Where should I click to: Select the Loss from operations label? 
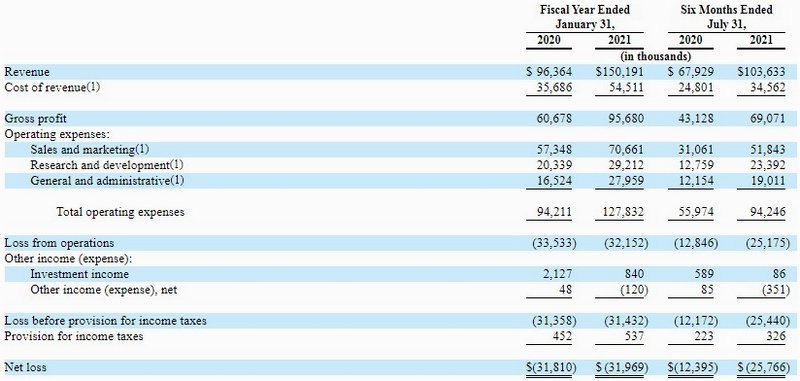[59, 243]
